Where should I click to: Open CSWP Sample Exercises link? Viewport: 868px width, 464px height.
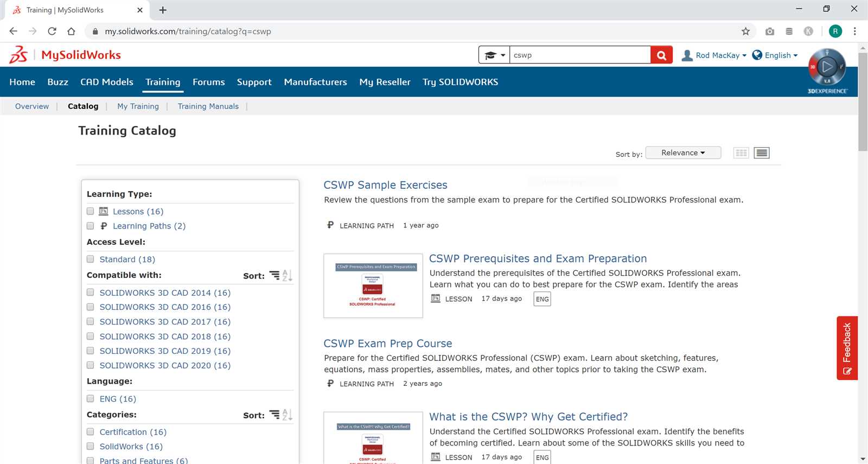(385, 185)
